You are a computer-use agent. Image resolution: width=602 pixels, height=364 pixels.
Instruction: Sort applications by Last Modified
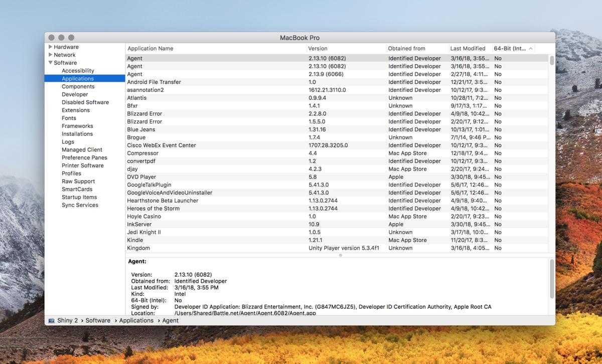[x=468, y=48]
